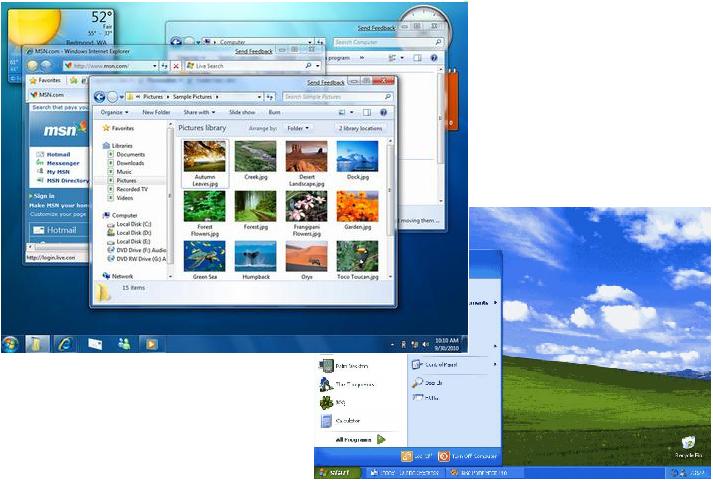Click the weather gadget sun
The width and height of the screenshot is (713, 481).
tap(35, 24)
